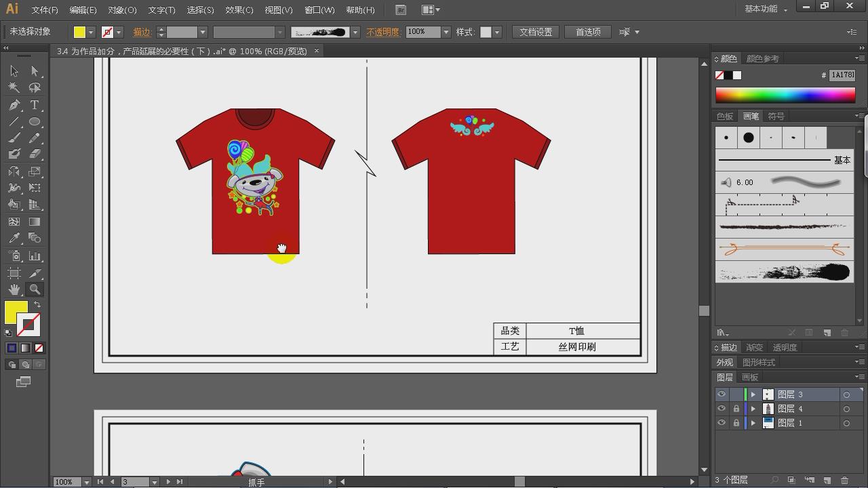Expand layer 图层 4 contents
The image size is (868, 488).
click(x=753, y=409)
